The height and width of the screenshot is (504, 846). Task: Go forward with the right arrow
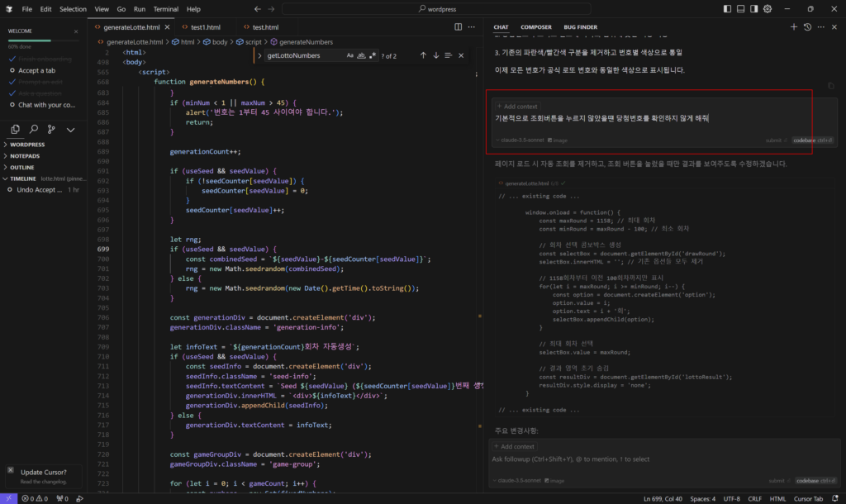(271, 9)
